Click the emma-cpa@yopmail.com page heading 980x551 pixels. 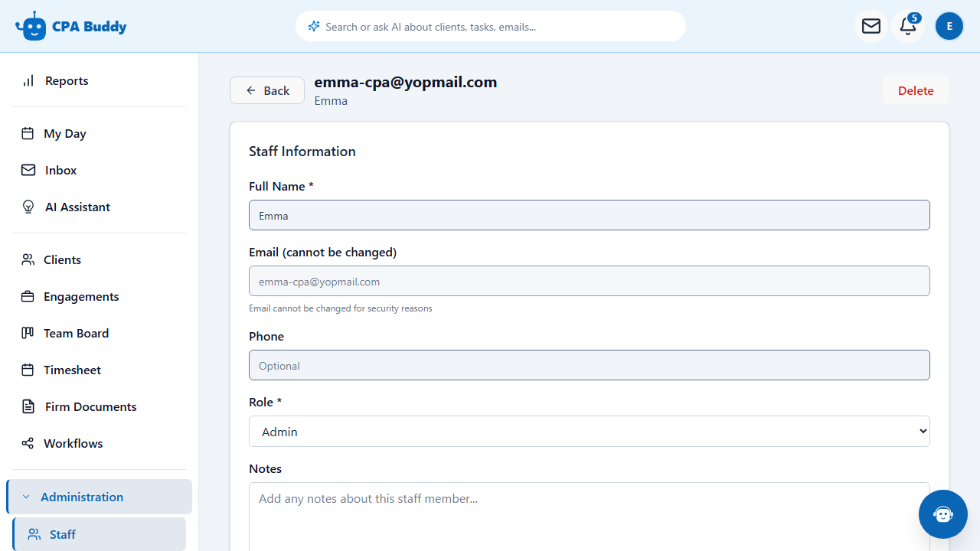406,82
